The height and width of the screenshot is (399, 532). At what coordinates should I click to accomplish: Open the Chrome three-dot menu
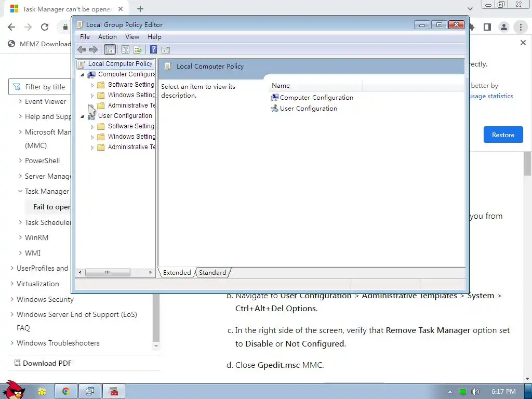tap(521, 27)
